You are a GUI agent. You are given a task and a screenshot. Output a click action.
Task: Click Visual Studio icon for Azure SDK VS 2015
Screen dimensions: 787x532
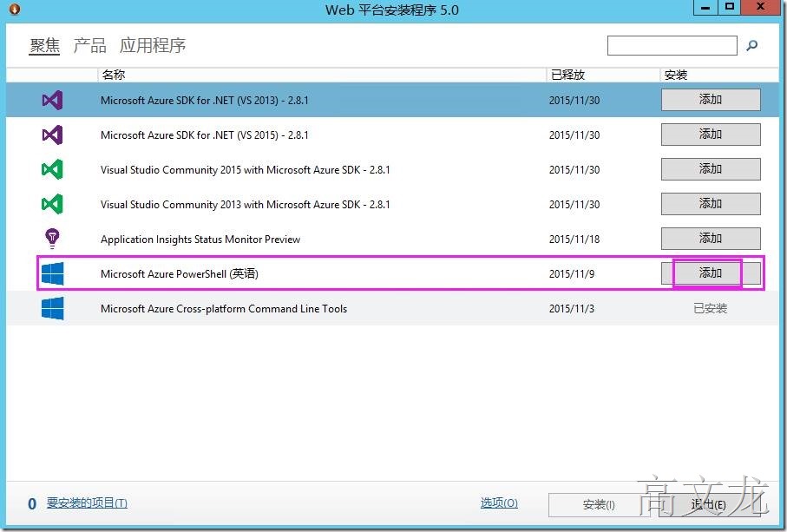pos(52,135)
